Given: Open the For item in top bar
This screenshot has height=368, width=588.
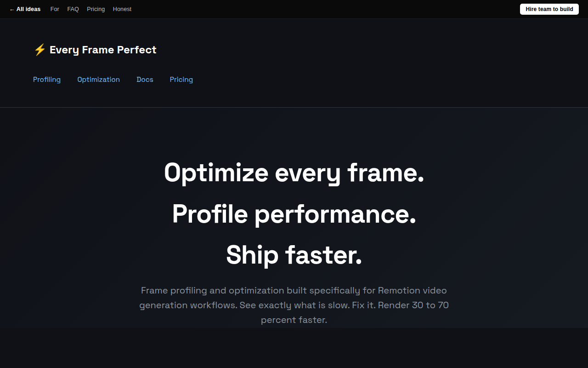Looking at the screenshot, I should (x=55, y=9).
